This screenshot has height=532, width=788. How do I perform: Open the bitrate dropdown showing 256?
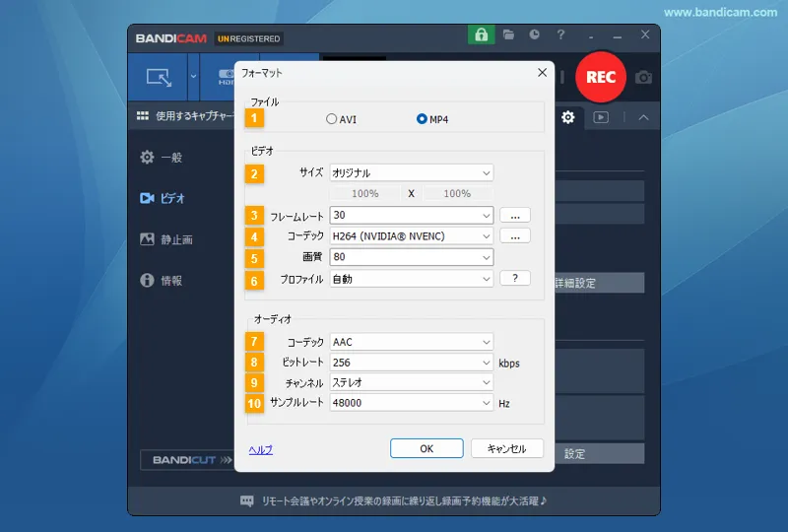point(411,363)
